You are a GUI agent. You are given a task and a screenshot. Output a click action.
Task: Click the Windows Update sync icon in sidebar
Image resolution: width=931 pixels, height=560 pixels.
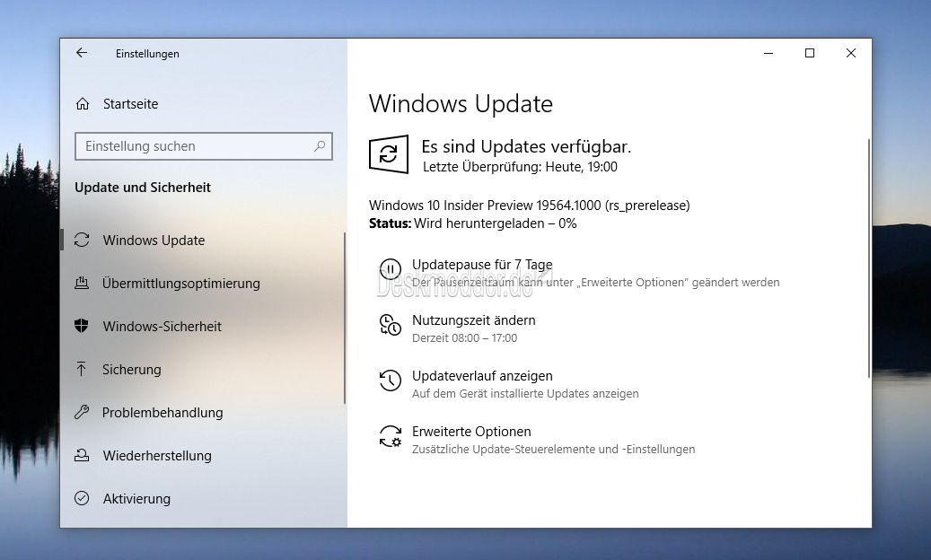82,240
